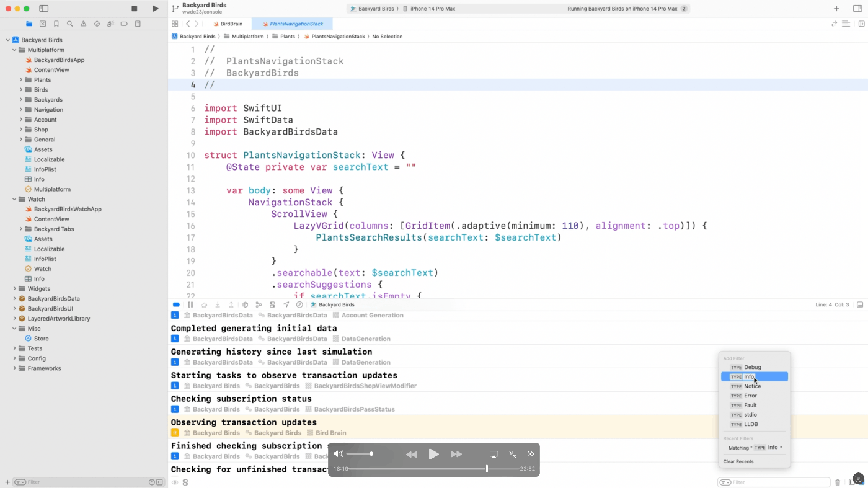Play the video in overlay player
This screenshot has height=488, width=868.
click(434, 454)
